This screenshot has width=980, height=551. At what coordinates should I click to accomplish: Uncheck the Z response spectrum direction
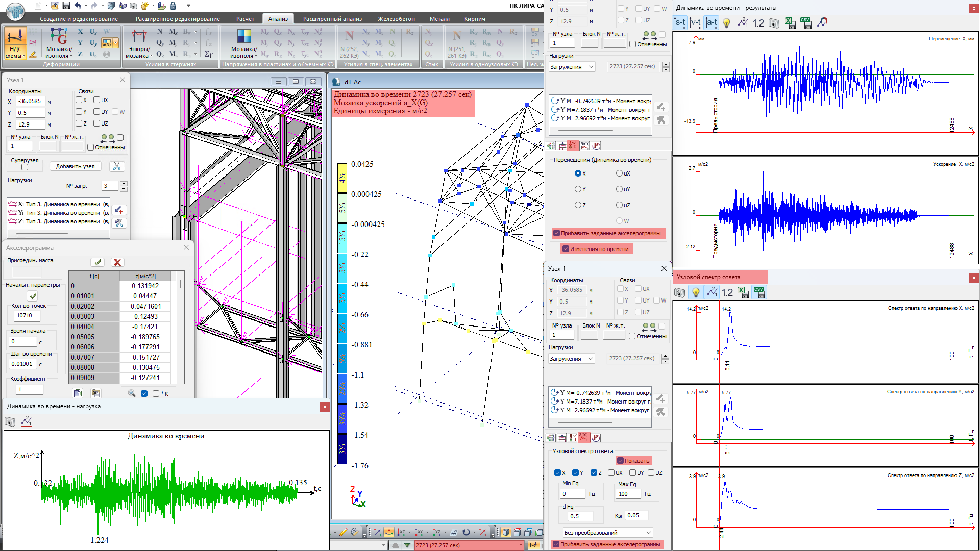593,473
